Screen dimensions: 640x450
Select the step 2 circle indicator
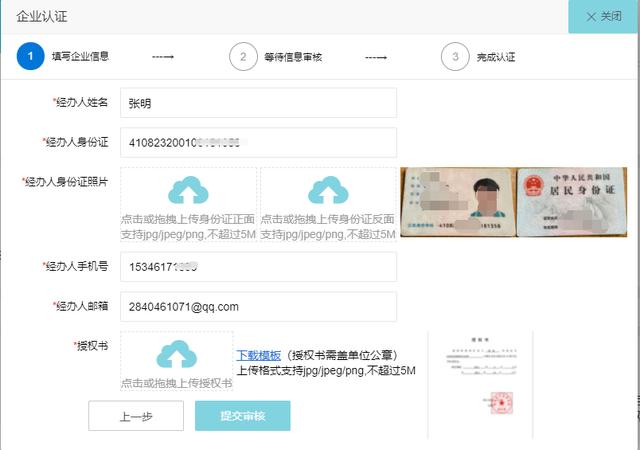(242, 57)
